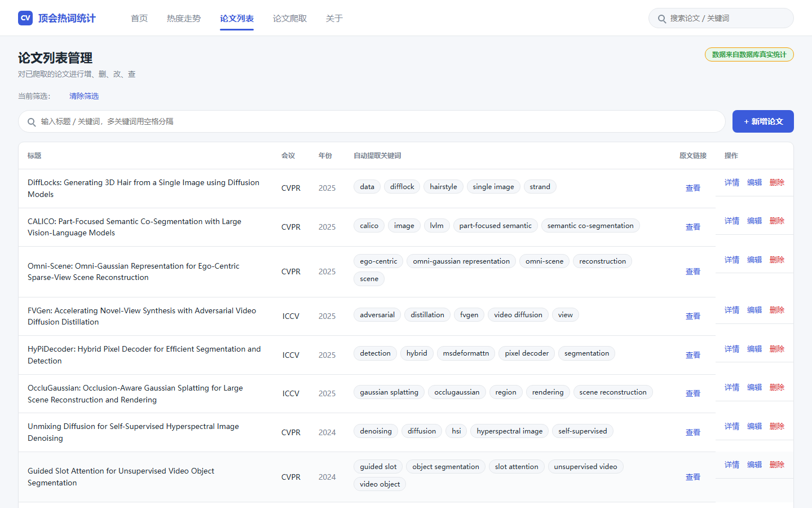
Task: Click the 顶会热词统计 site title
Action: pos(67,18)
